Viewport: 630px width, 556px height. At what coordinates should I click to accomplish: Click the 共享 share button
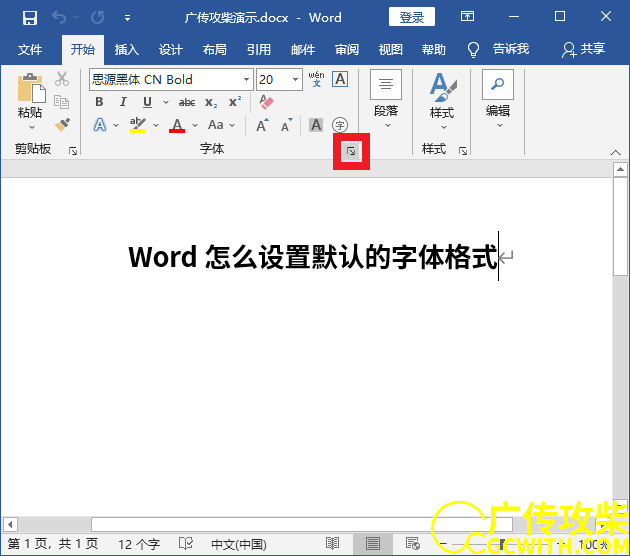coord(584,49)
